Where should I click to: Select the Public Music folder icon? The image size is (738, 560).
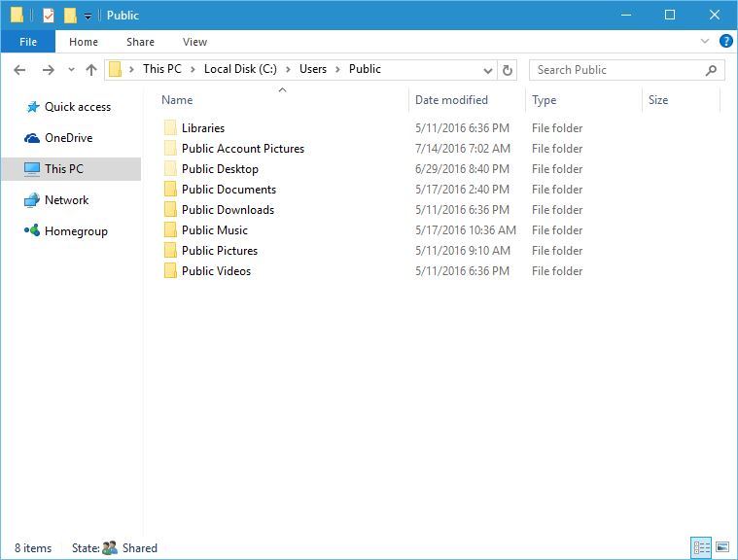click(170, 230)
